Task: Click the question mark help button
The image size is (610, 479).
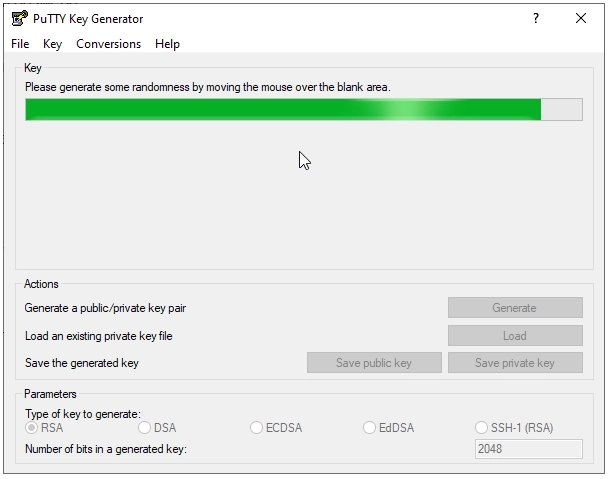Action: pos(536,18)
